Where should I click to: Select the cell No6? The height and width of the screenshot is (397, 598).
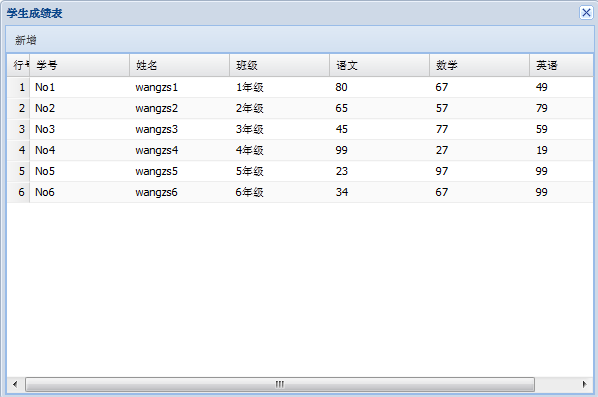click(x=80, y=192)
